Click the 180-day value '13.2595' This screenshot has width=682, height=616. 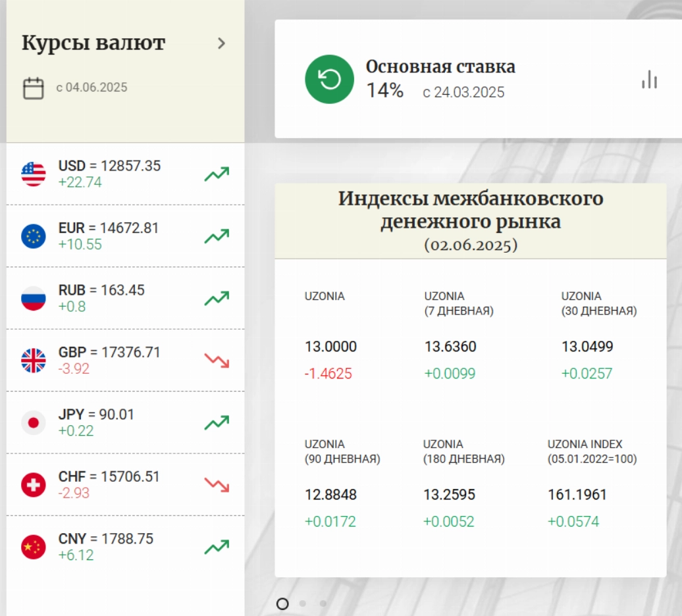click(x=450, y=494)
